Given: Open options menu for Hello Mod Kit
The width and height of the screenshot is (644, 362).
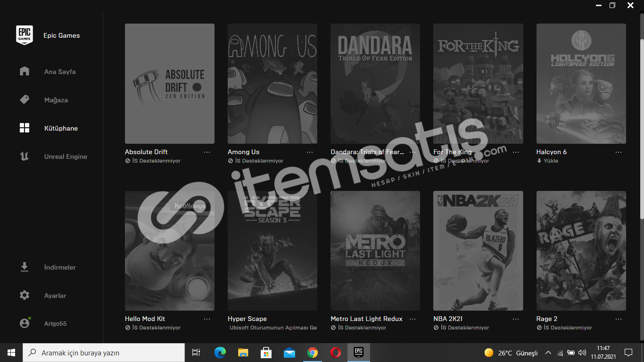Looking at the screenshot, I should [207, 319].
